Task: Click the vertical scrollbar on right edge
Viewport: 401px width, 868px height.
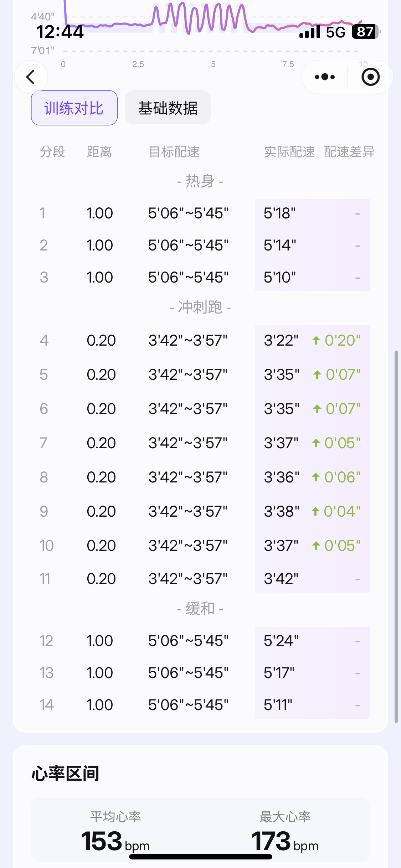Action: pos(396,534)
